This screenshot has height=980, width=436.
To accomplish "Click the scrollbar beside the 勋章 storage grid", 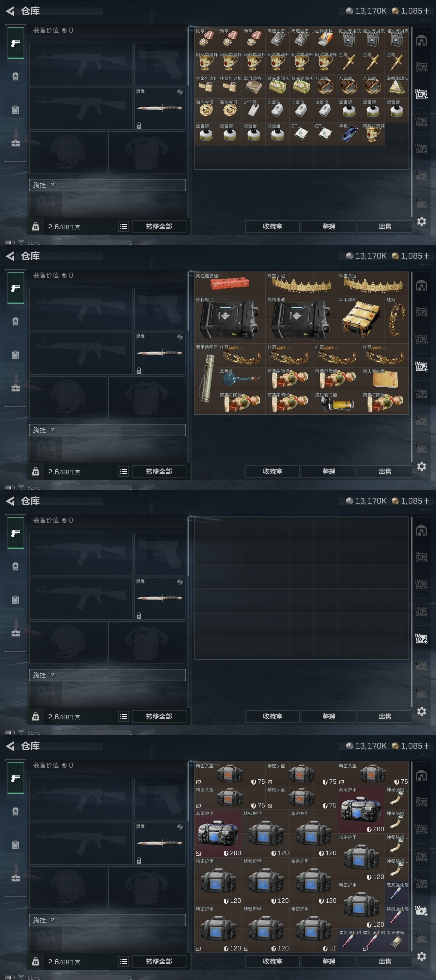I will 411,122.
